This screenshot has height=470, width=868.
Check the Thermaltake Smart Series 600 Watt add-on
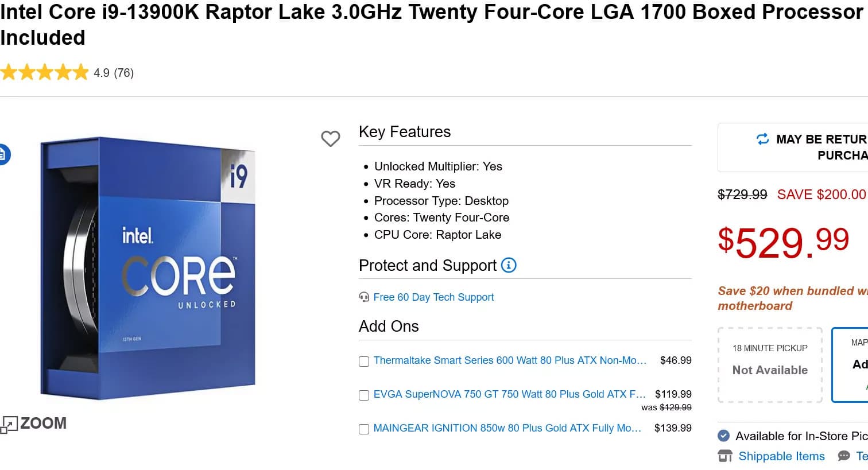coord(364,362)
